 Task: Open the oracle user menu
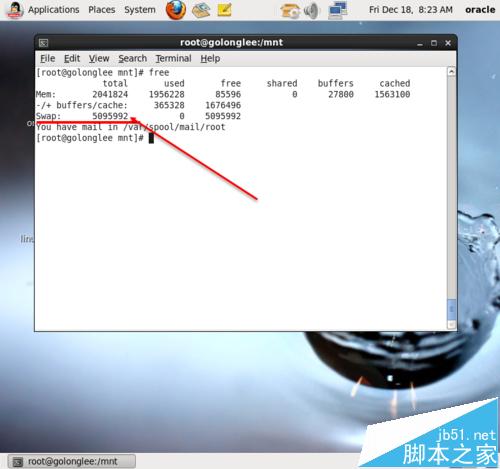pyautogui.click(x=480, y=10)
